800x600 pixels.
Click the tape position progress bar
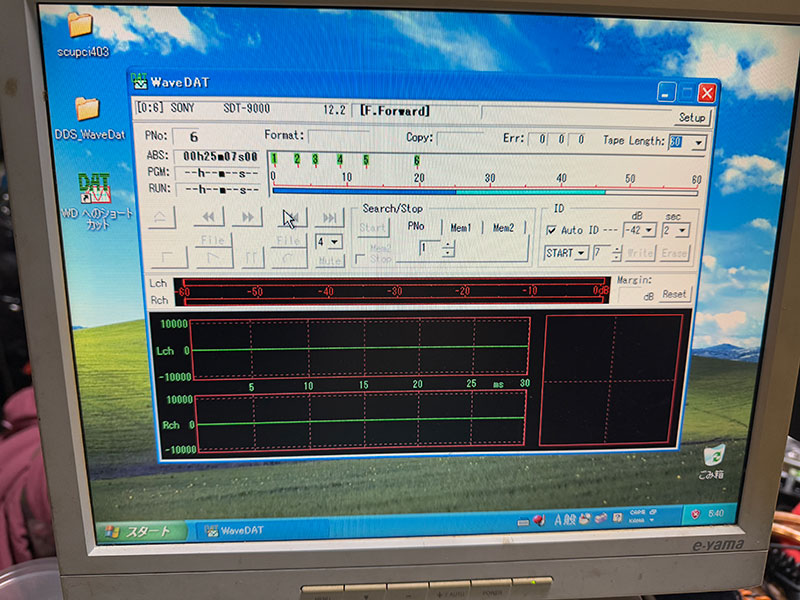click(485, 192)
